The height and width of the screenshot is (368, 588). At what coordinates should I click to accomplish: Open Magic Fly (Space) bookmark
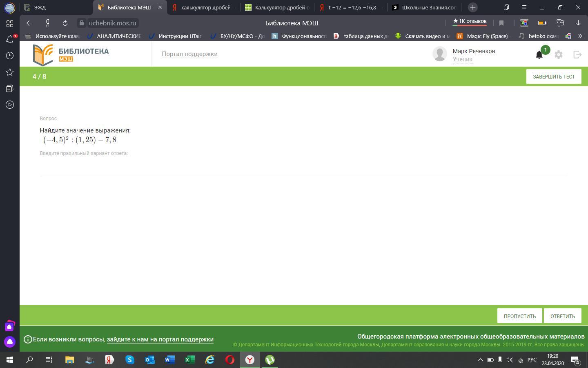483,36
